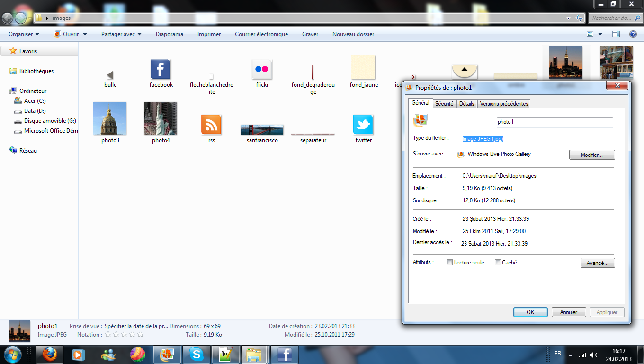Check the Caché attribute checkbox

click(x=498, y=263)
